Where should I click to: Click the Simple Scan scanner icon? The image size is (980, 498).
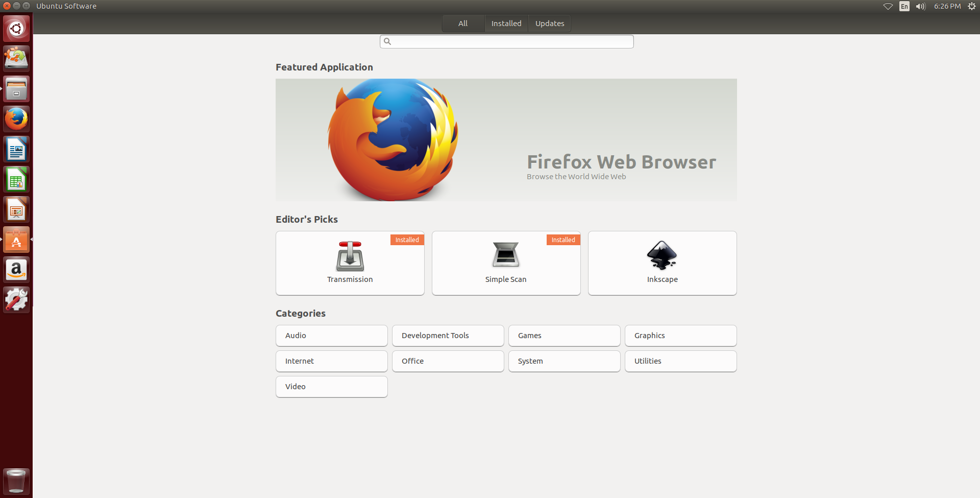click(x=506, y=255)
